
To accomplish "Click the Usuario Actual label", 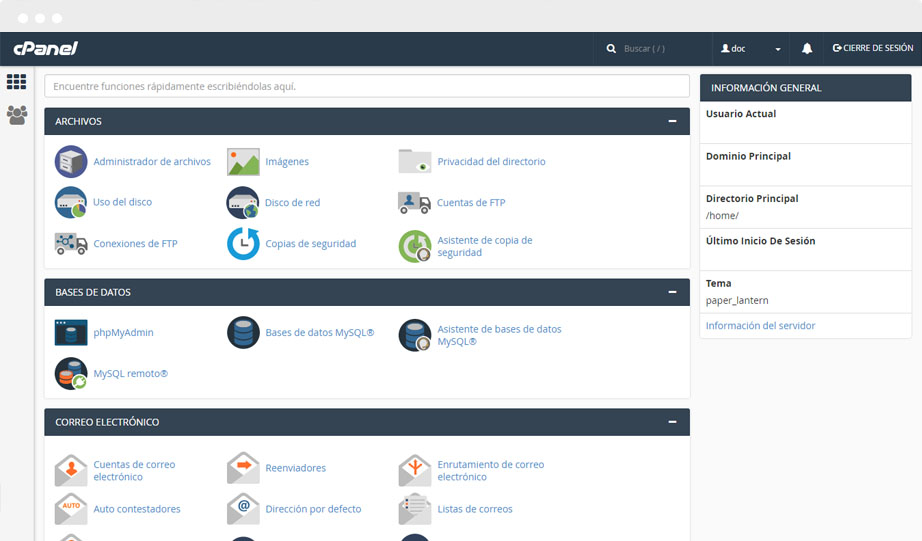I will (x=741, y=114).
